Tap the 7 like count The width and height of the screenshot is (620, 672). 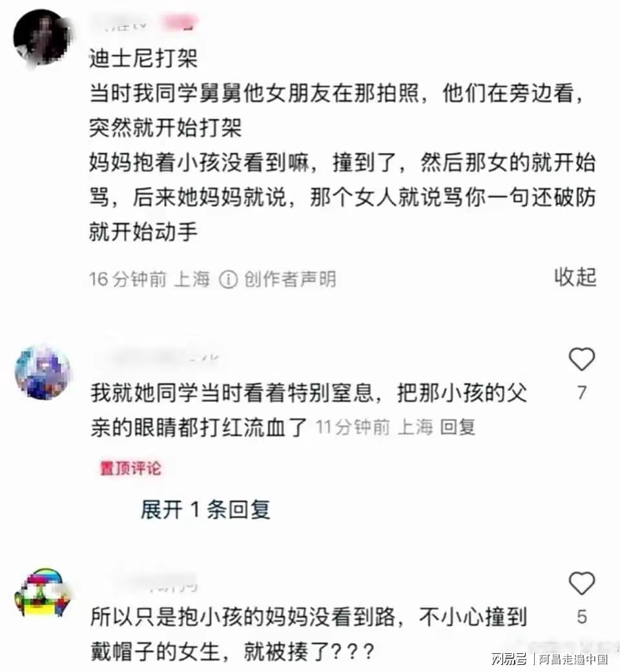[581, 393]
